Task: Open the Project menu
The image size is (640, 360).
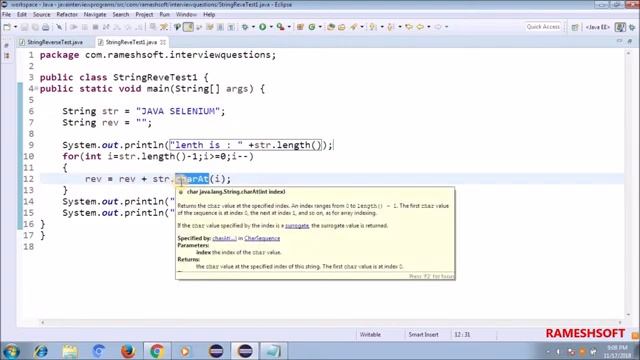Action: click(x=144, y=15)
